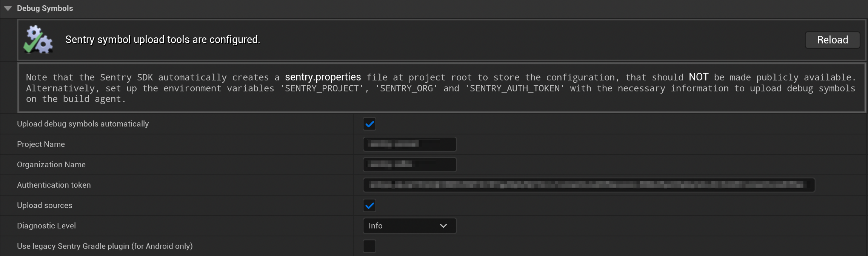The image size is (868, 256).
Task: Open the Diagnostic Level dropdown
Action: pos(409,225)
